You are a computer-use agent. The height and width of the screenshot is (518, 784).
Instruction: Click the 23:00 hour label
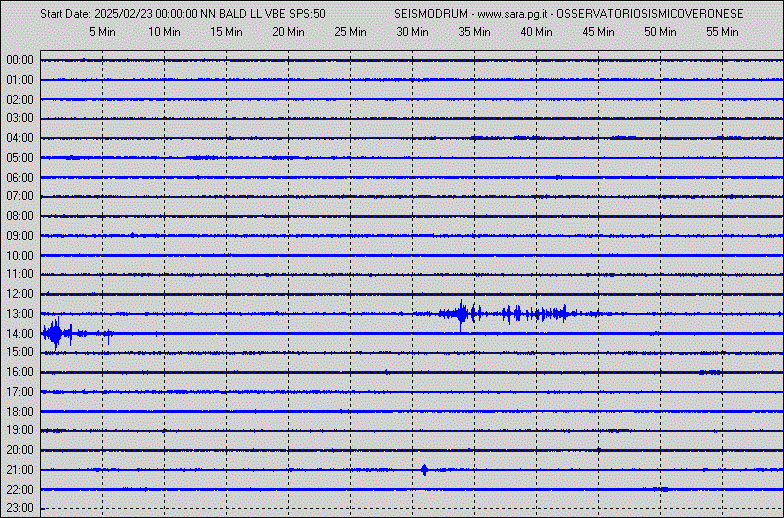(x=20, y=508)
